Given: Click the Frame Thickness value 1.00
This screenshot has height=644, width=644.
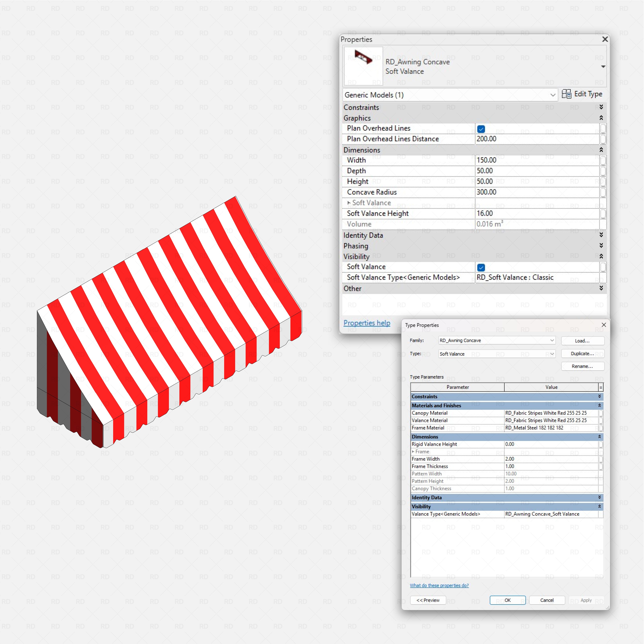Looking at the screenshot, I should (x=551, y=466).
